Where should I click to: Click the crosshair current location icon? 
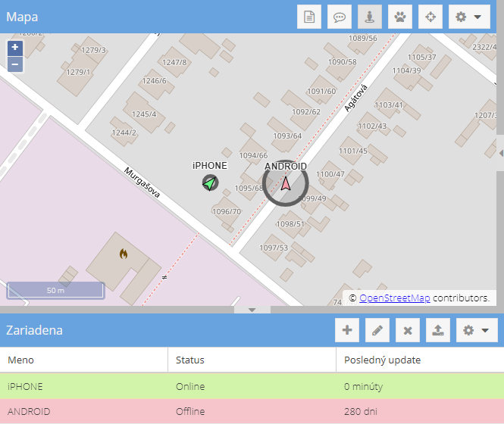pos(430,17)
